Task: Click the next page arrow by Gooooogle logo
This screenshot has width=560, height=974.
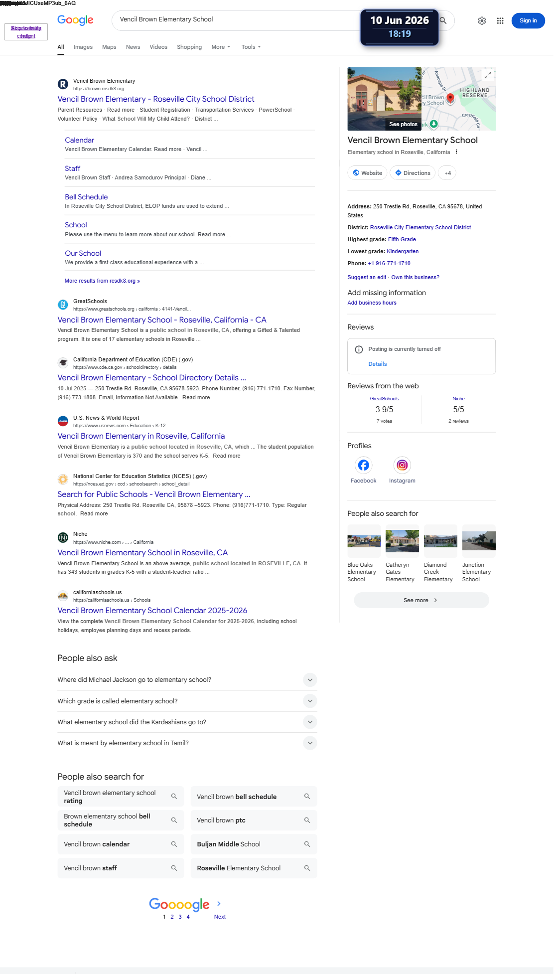Action: pyautogui.click(x=219, y=903)
